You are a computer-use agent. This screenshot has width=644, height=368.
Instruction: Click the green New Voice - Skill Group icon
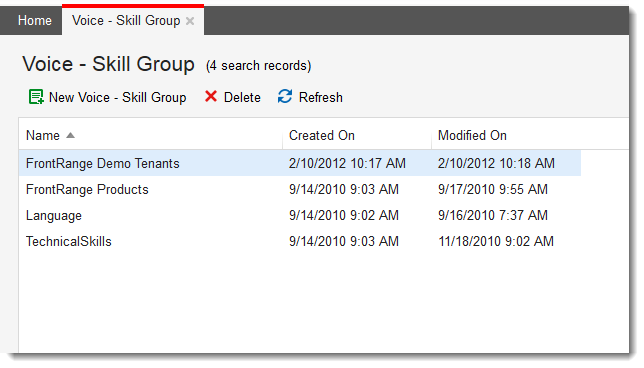(36, 97)
